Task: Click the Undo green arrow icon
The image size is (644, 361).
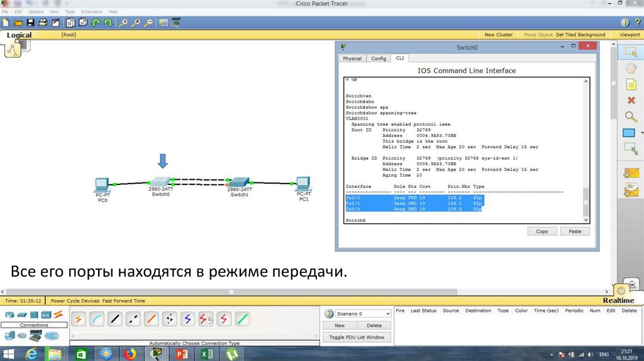Action: coord(96,23)
